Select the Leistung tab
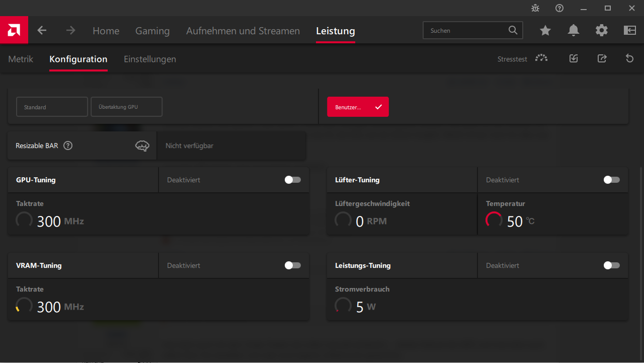The image size is (644, 363). tap(336, 31)
